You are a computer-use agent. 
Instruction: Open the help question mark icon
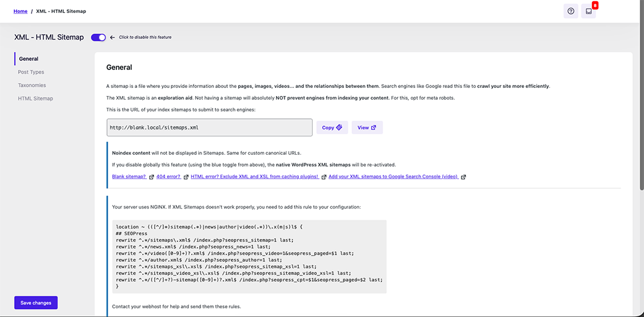pos(570,11)
